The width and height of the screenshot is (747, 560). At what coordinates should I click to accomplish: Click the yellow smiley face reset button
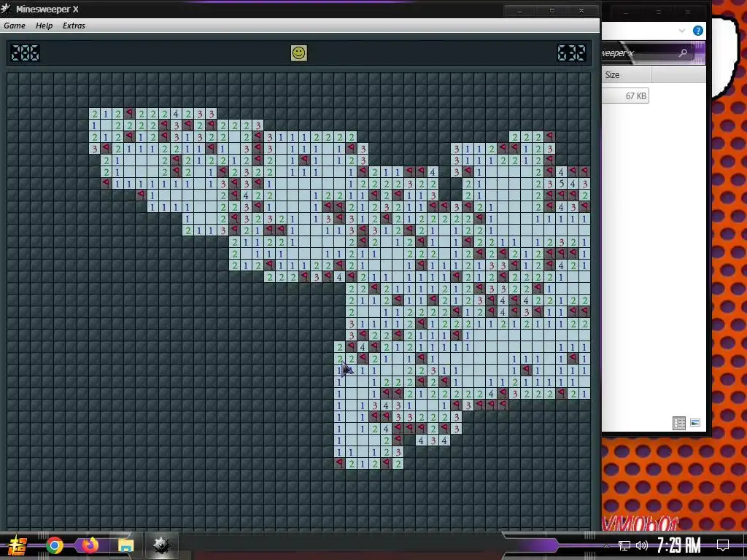click(x=298, y=52)
